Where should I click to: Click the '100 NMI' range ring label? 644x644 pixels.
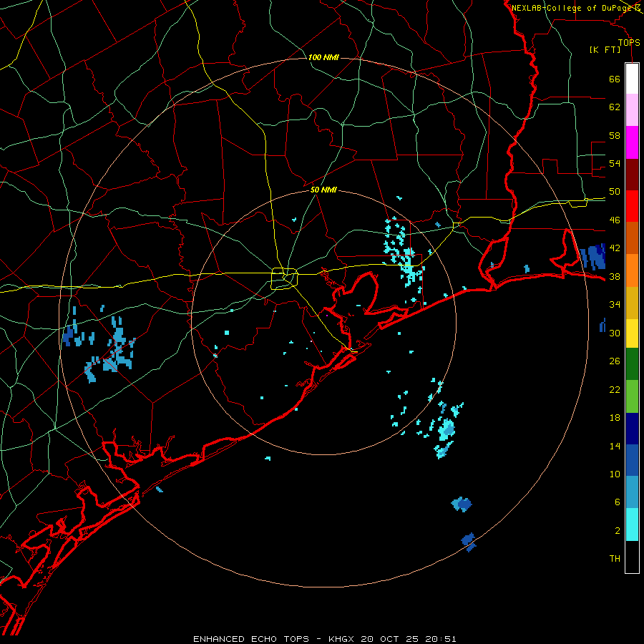pyautogui.click(x=323, y=57)
